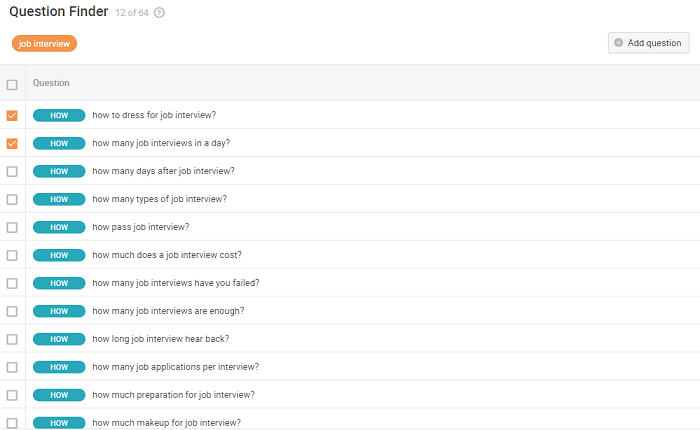
Task: Click the Question column header
Action: pyautogui.click(x=51, y=83)
